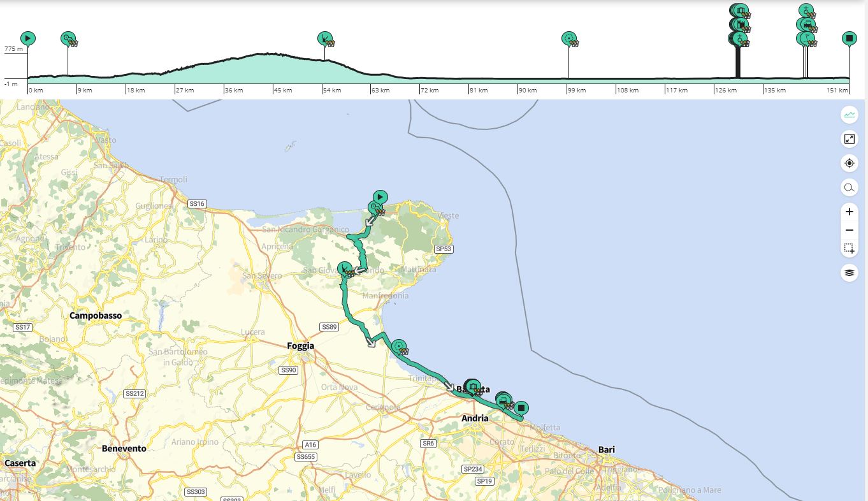This screenshot has width=868, height=501.
Task: Select the museum marker atop 126 km stack
Action: [x=741, y=10]
